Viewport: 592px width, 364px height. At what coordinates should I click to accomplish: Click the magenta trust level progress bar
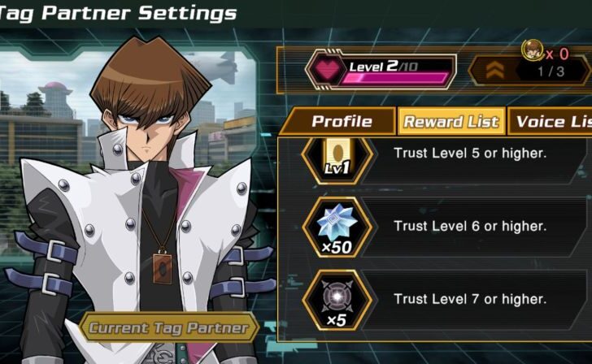point(394,78)
